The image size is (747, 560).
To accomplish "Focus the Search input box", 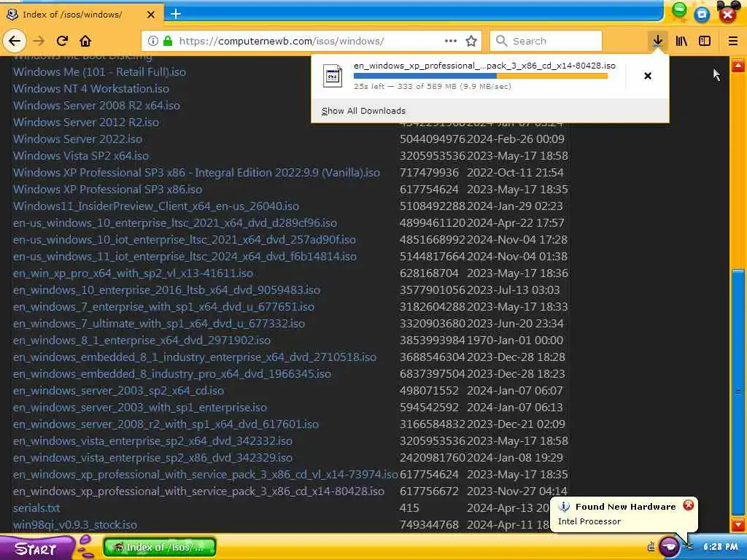I will (x=546, y=41).
